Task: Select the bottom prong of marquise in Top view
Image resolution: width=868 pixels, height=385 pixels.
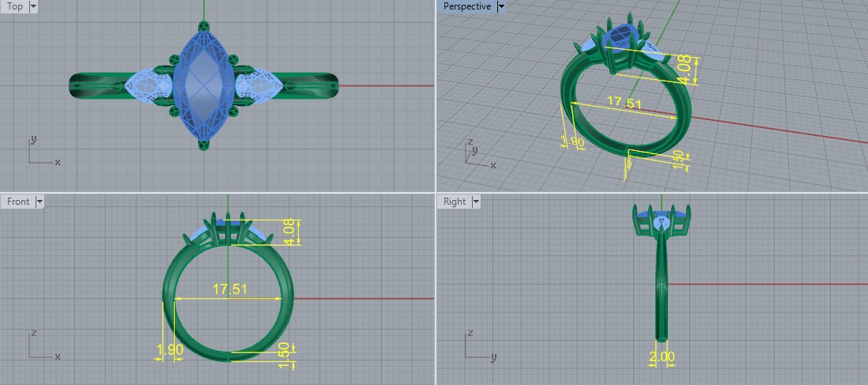Action: pyautogui.click(x=204, y=145)
